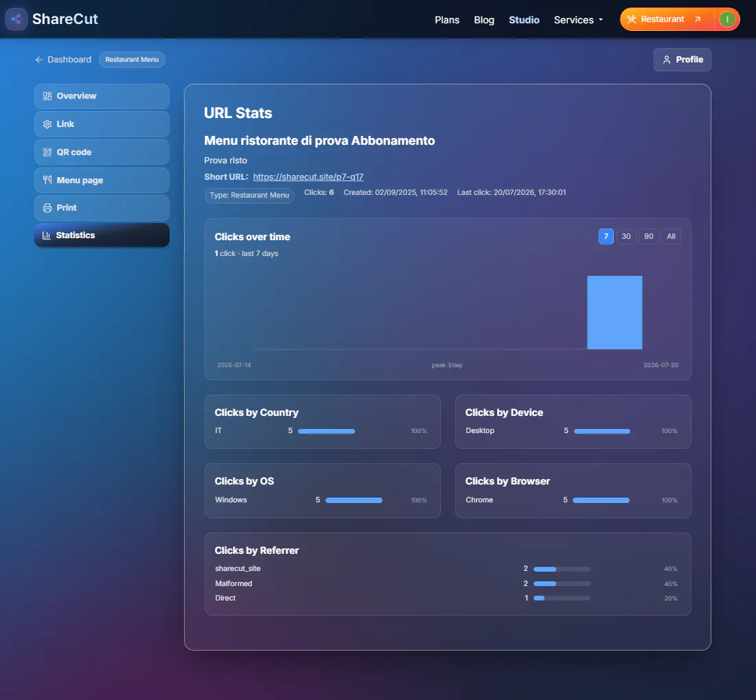
Task: Click the sharecut_site referrer progress bar
Action: [562, 569]
